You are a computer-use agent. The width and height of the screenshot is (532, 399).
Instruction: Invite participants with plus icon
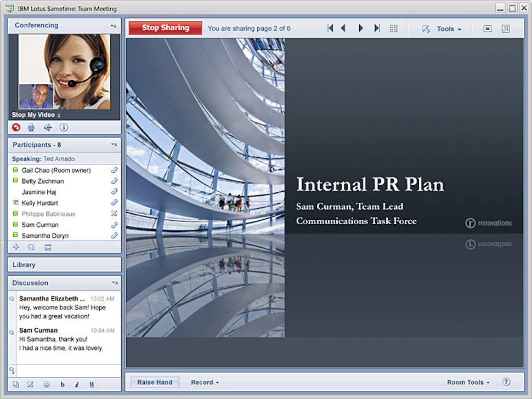pos(16,247)
